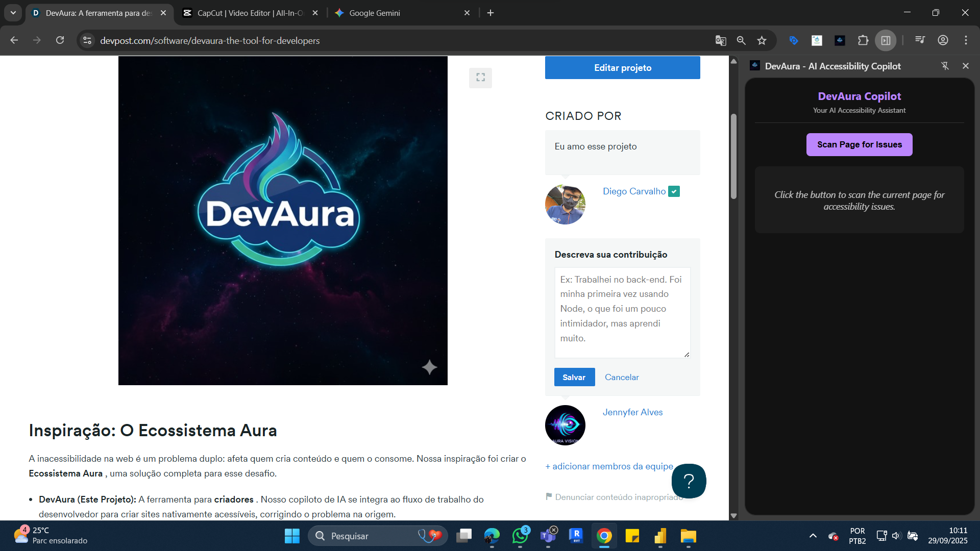Screen dimensions: 980x551
Task: Bookmark this page with the star icon
Action: coord(762,41)
